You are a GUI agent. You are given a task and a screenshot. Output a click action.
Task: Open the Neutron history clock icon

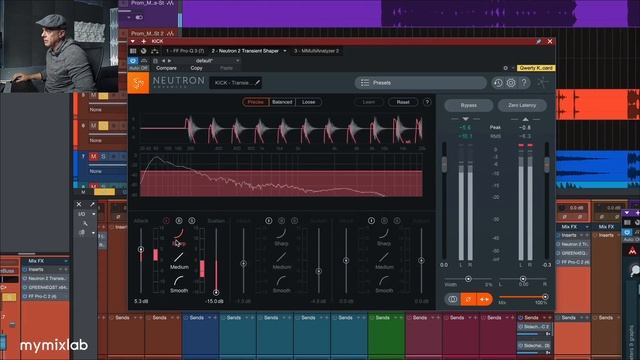click(498, 83)
